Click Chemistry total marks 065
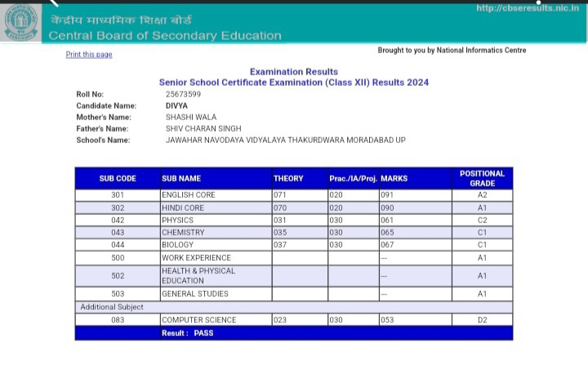Viewport: 588px width, 371px height. pyautogui.click(x=387, y=233)
